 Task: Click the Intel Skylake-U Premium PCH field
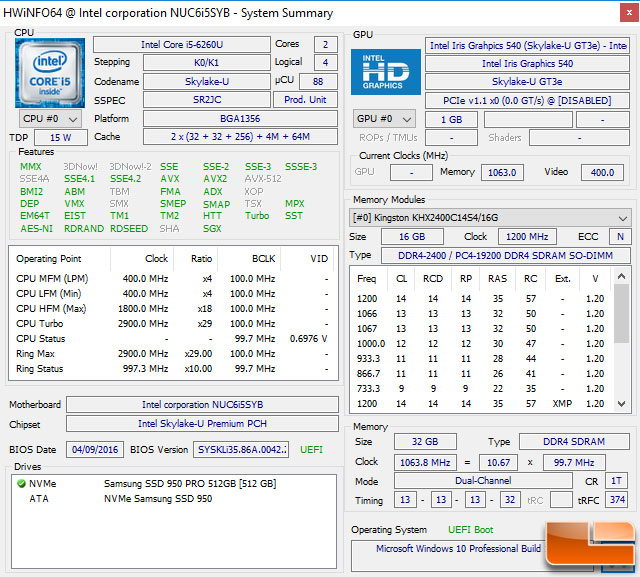click(202, 424)
